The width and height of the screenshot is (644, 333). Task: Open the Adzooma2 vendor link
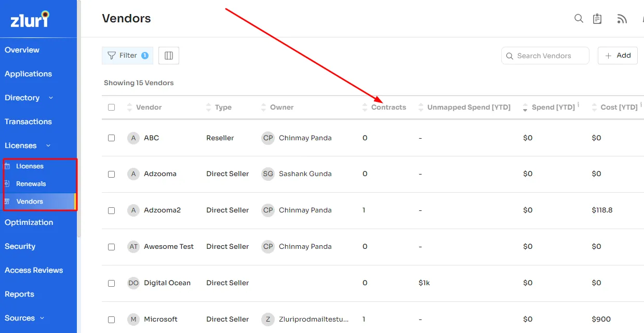point(162,210)
